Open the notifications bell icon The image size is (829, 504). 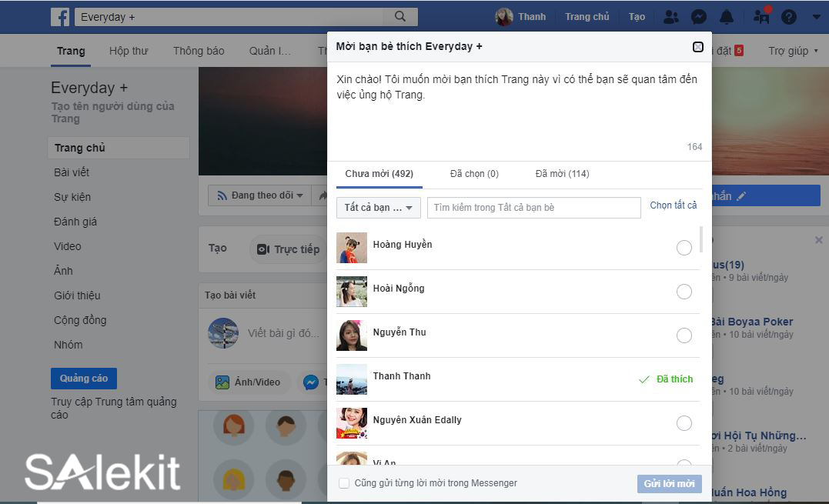(727, 17)
